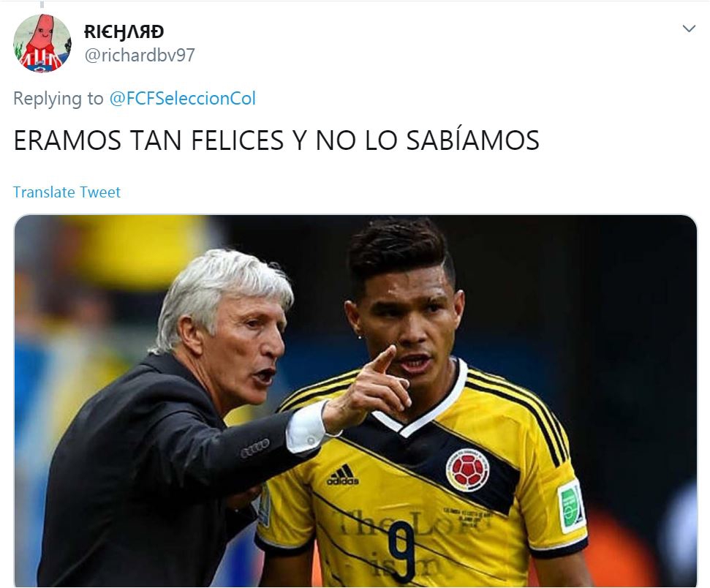Click the stylized Richard display name
The image size is (710, 588).
click(x=124, y=31)
